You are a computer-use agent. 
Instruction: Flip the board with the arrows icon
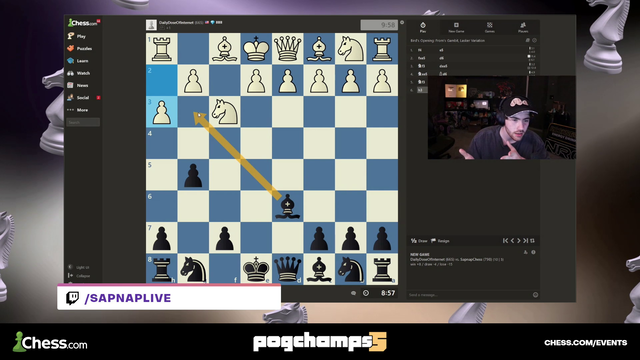click(532, 241)
